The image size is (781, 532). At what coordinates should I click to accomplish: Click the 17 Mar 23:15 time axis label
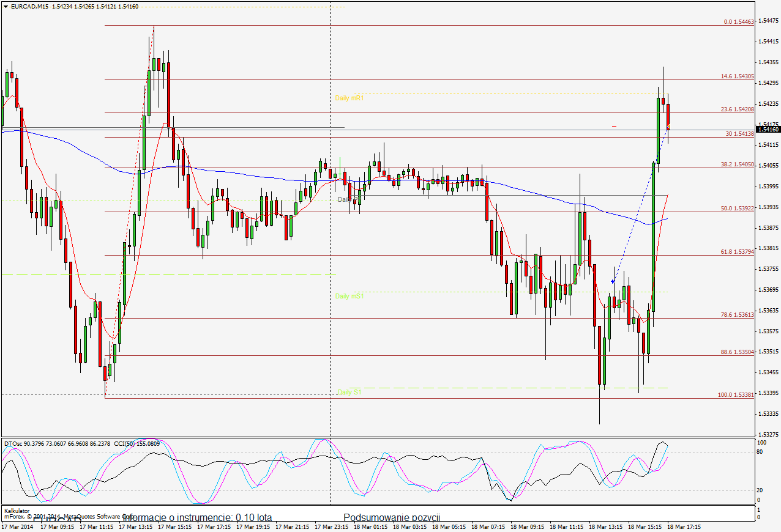pos(331,526)
